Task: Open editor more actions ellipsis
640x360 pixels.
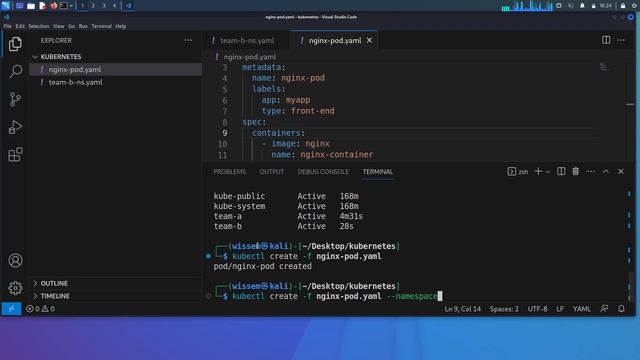Action: coord(621,40)
